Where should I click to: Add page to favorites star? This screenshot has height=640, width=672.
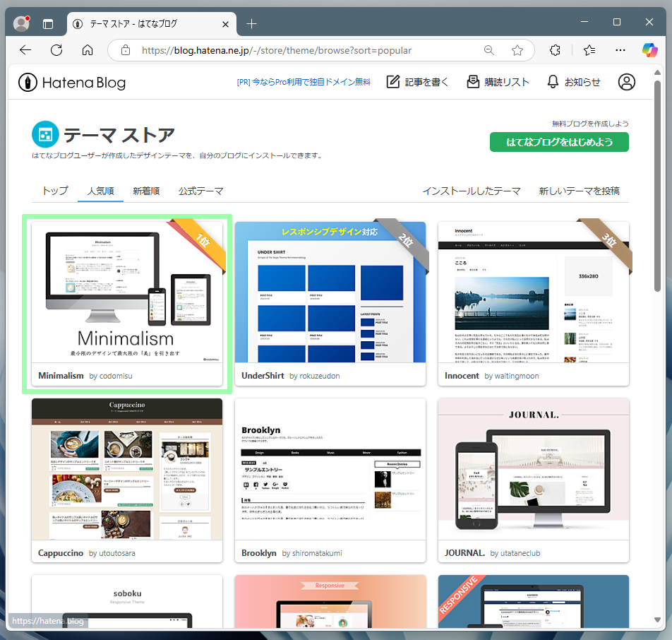517,50
